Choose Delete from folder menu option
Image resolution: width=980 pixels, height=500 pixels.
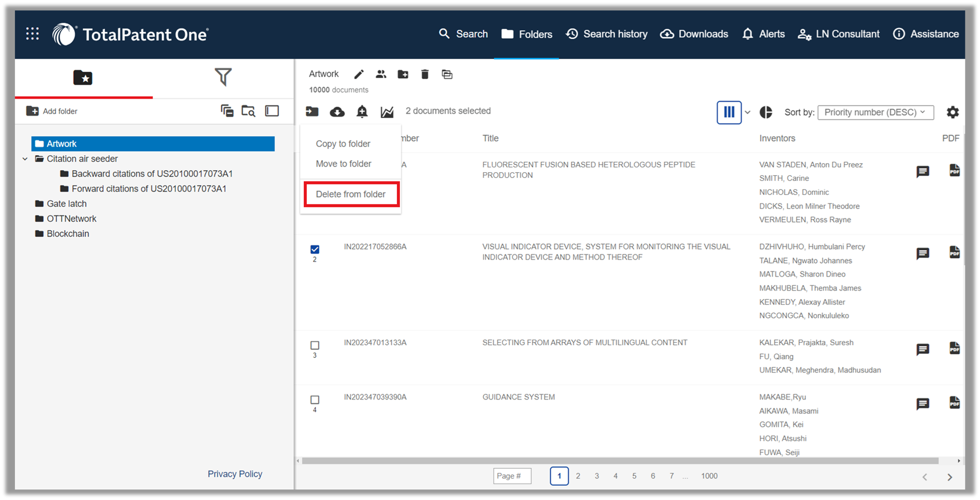click(x=351, y=194)
